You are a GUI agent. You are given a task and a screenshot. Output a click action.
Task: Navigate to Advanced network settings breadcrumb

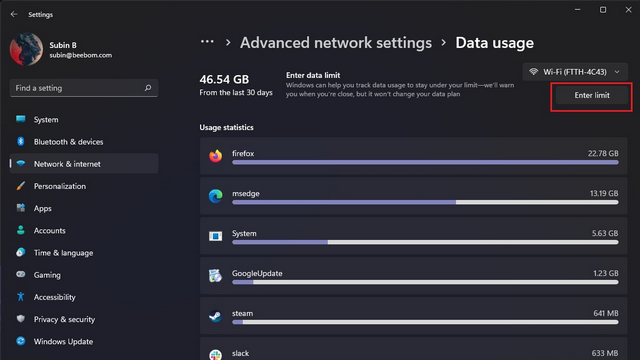tap(336, 43)
